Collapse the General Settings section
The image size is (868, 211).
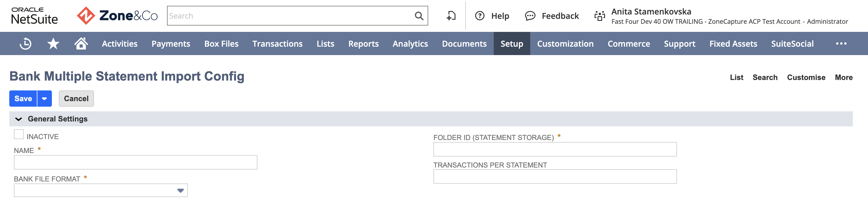click(19, 119)
